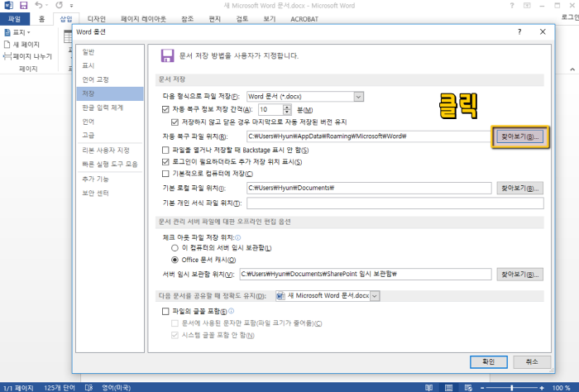Open the 파일 tab
579x392 pixels.
tap(15, 19)
